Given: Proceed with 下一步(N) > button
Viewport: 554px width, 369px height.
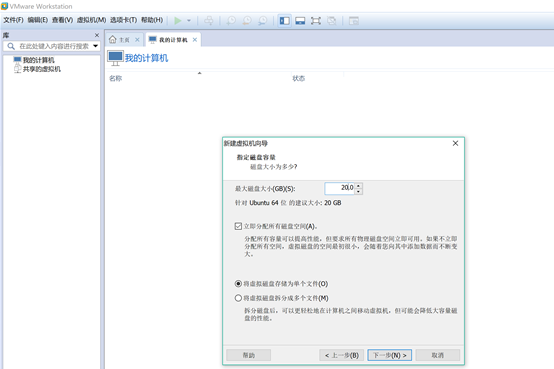Looking at the screenshot, I should [x=390, y=355].
